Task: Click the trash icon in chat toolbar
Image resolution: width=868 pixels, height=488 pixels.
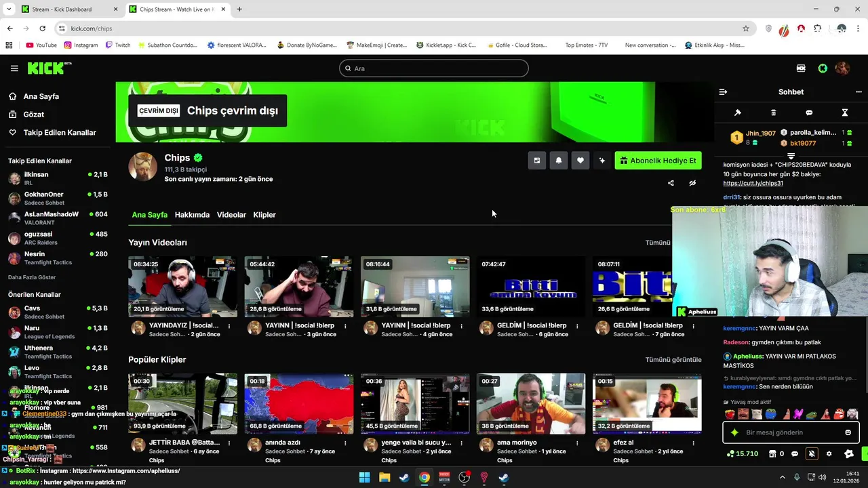Action: tap(774, 113)
